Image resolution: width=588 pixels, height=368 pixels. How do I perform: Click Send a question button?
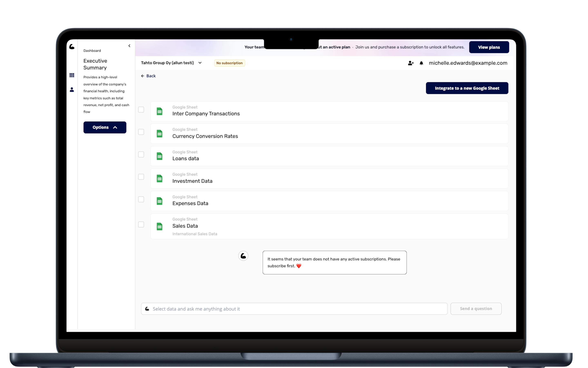click(x=476, y=309)
